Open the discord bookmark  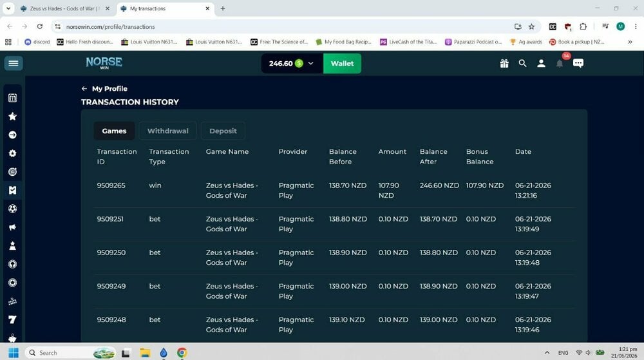[37, 42]
